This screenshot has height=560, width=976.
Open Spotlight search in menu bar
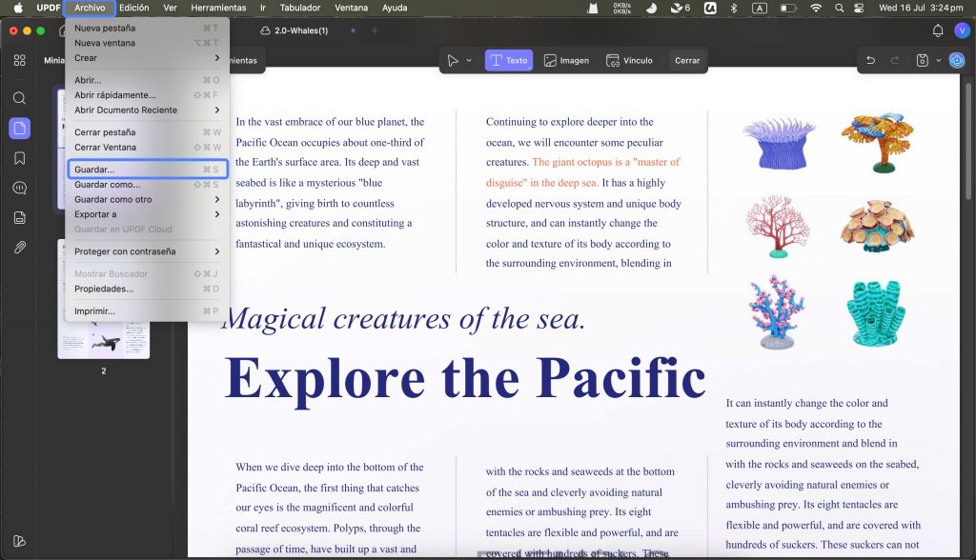point(839,8)
